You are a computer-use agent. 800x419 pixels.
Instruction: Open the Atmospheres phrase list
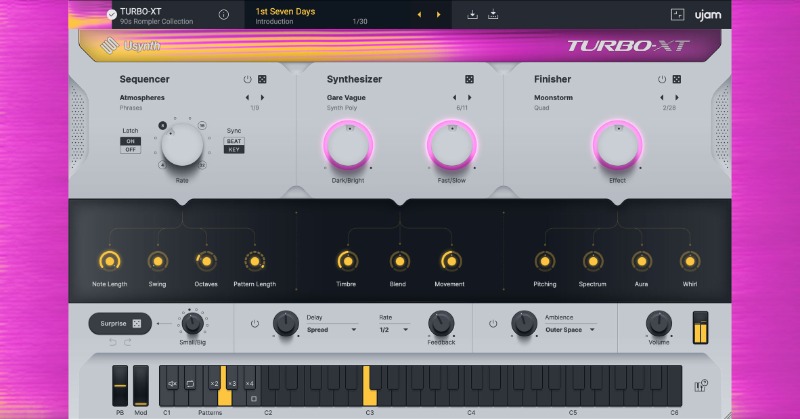tap(142, 97)
